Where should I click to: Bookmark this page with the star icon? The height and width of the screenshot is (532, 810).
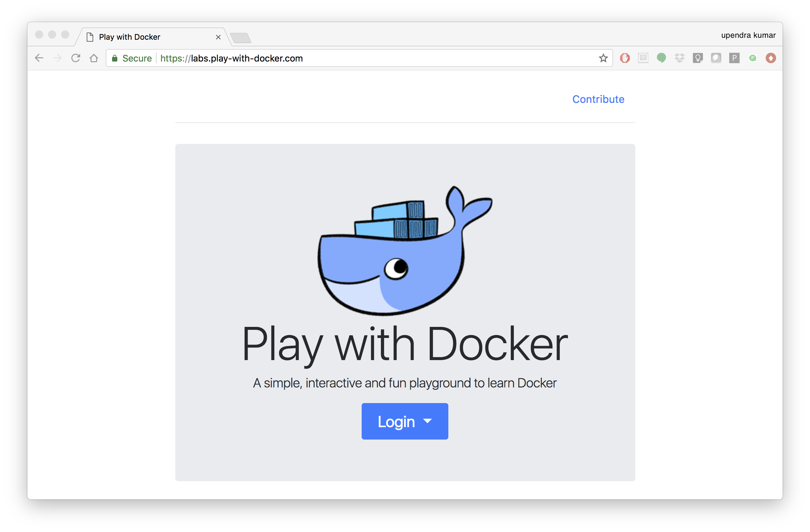tap(603, 58)
